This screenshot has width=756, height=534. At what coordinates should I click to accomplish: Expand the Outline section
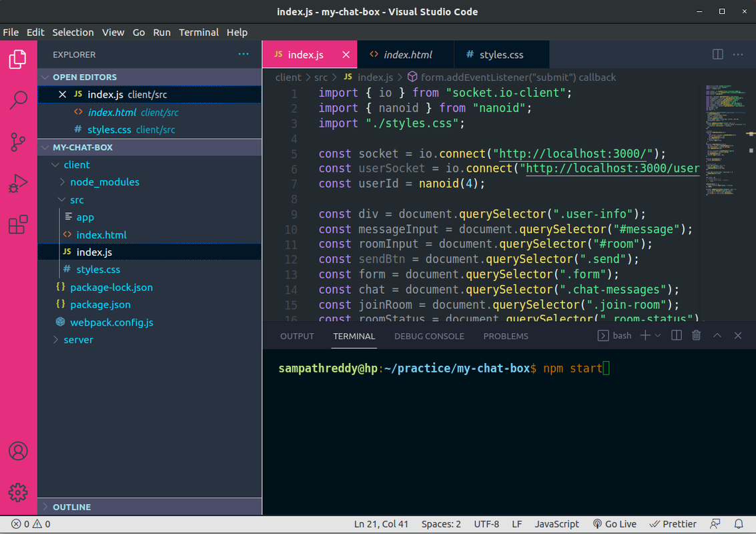(x=149, y=507)
